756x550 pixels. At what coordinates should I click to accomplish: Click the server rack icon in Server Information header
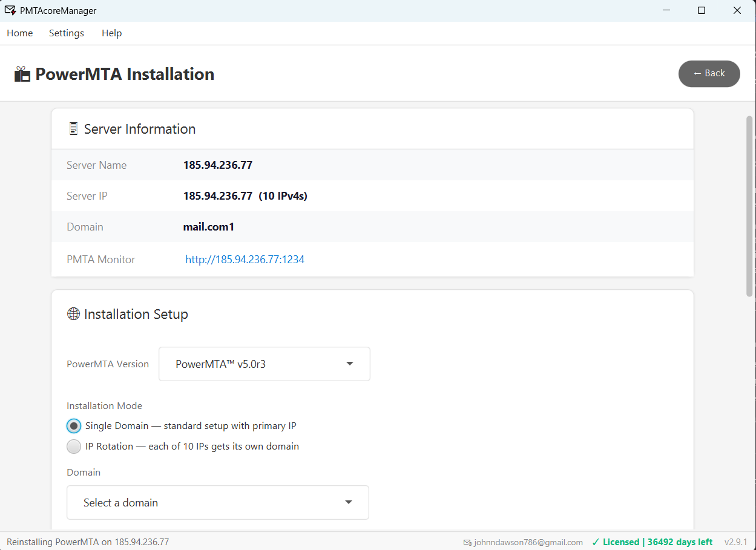click(x=73, y=128)
